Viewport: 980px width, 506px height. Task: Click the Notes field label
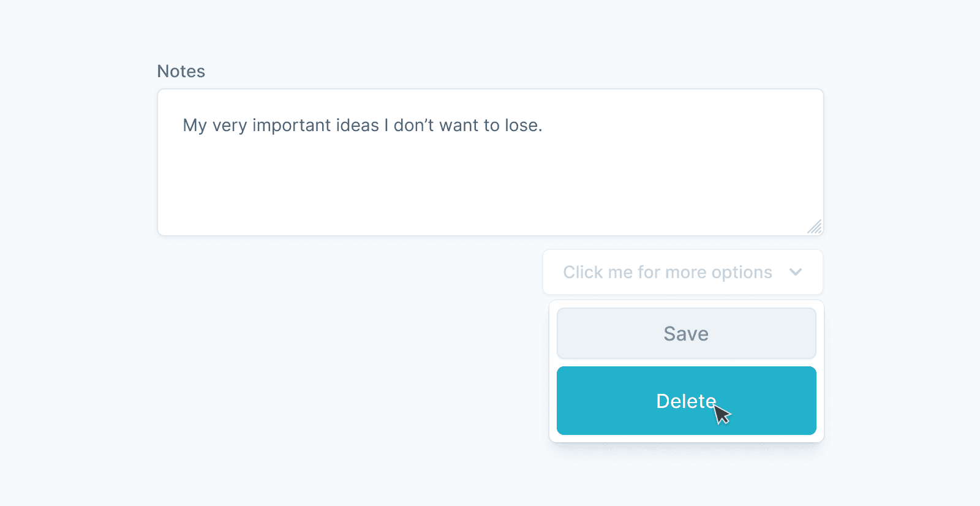click(x=181, y=71)
